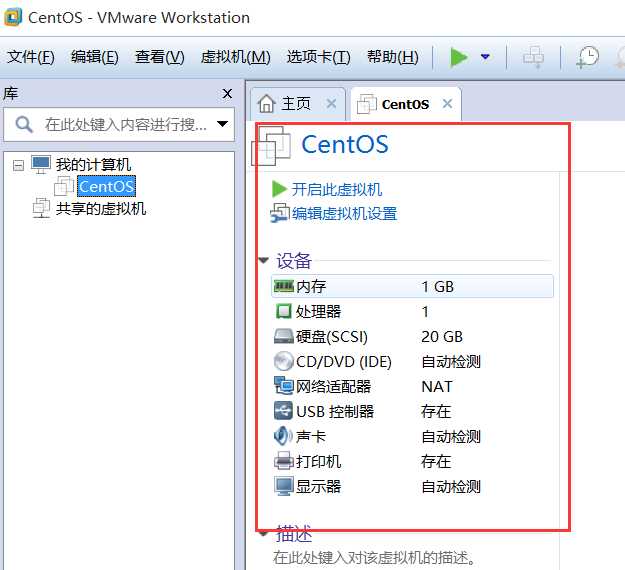Select CentOS in the library tree
This screenshot has width=625, height=570.
pyautogui.click(x=106, y=186)
